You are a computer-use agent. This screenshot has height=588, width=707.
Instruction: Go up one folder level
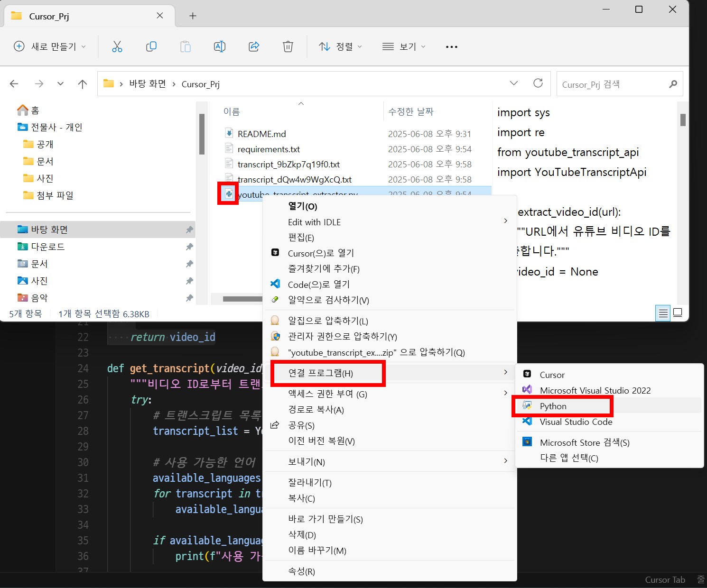pos(83,84)
